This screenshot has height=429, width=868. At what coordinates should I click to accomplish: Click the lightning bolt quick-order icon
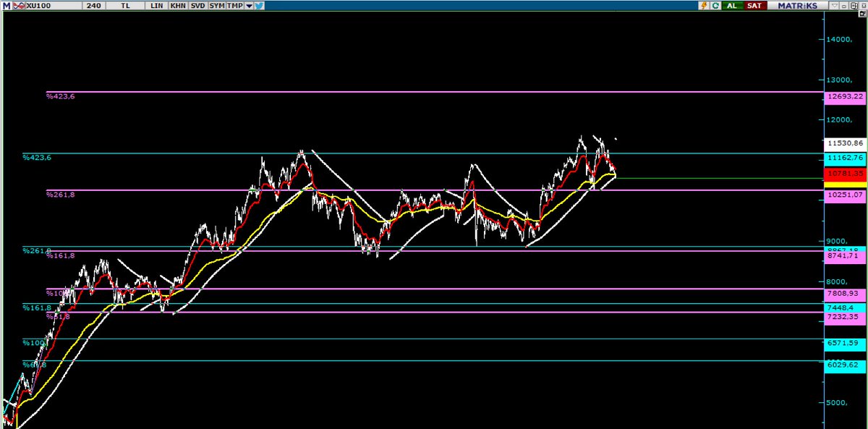(702, 5)
